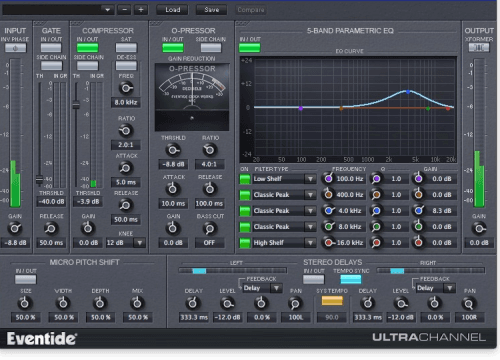500x360 pixels.
Task: Click the Output gain knob
Action: coord(479,229)
